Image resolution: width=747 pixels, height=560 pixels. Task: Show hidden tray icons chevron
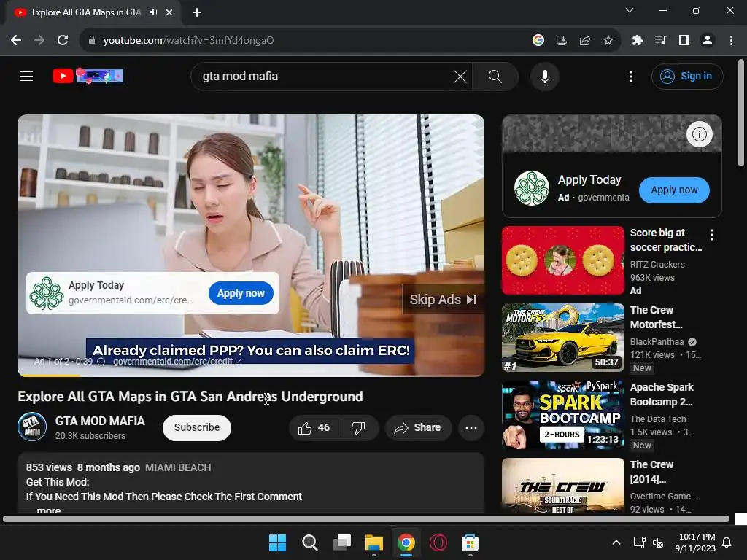click(616, 542)
